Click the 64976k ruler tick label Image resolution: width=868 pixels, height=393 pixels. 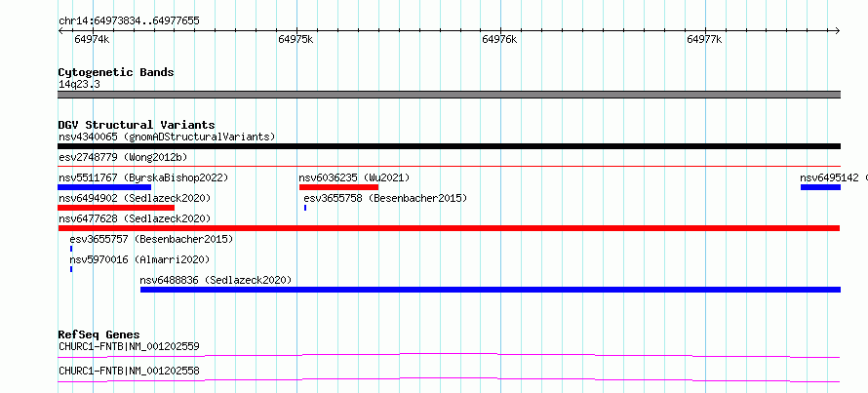(x=499, y=39)
